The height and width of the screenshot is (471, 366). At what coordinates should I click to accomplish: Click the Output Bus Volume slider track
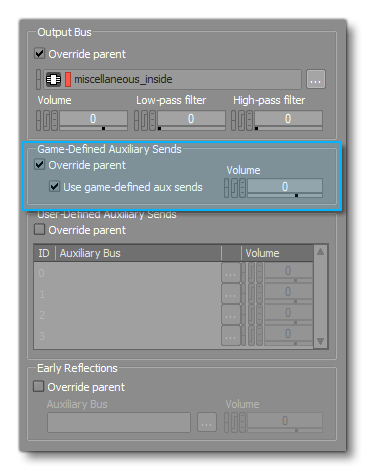[93, 128]
